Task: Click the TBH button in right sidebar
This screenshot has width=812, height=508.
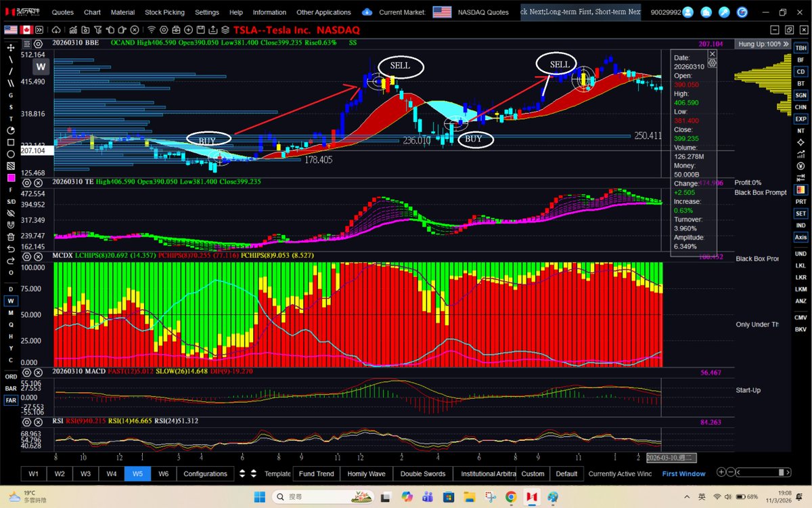Action: point(801,47)
